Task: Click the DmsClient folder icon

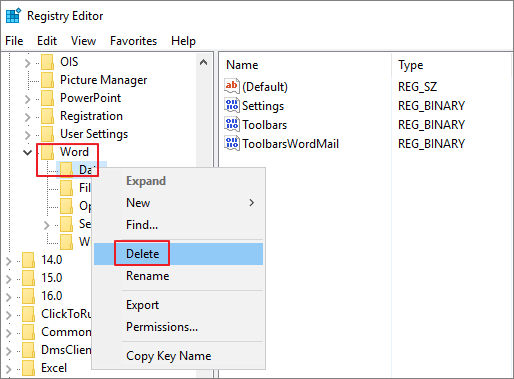Action: (28, 350)
